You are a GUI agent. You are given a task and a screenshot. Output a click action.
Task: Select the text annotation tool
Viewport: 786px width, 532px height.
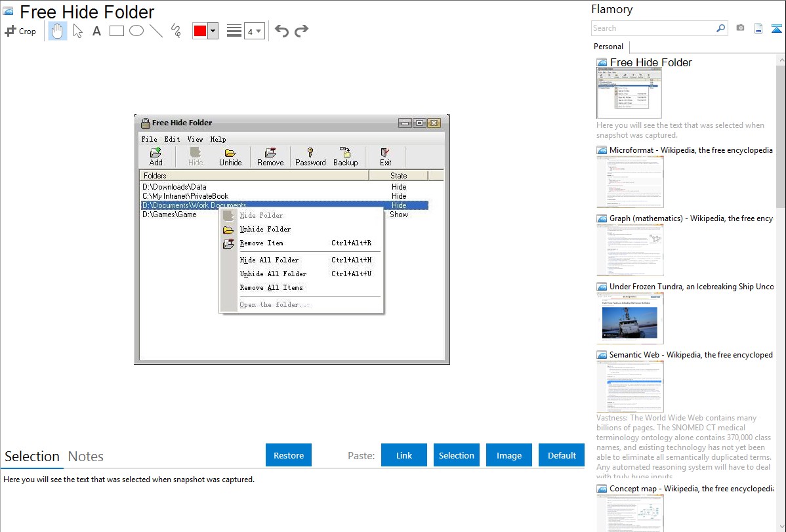tap(96, 31)
